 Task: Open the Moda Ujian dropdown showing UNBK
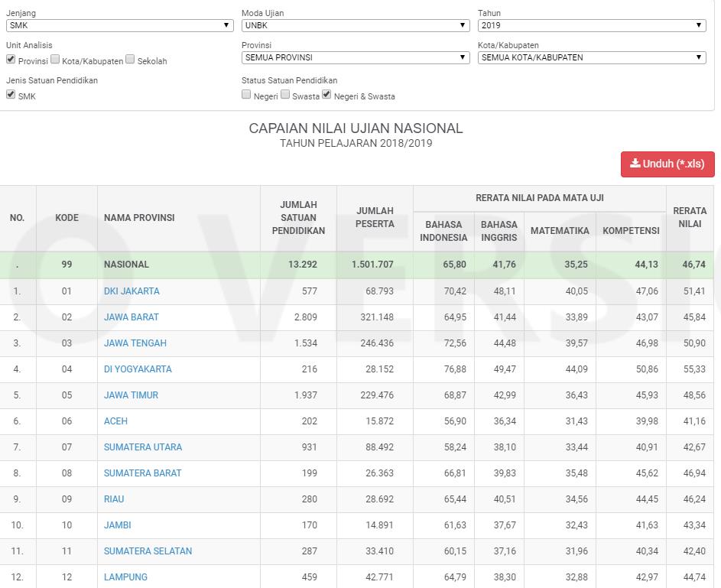(x=356, y=25)
